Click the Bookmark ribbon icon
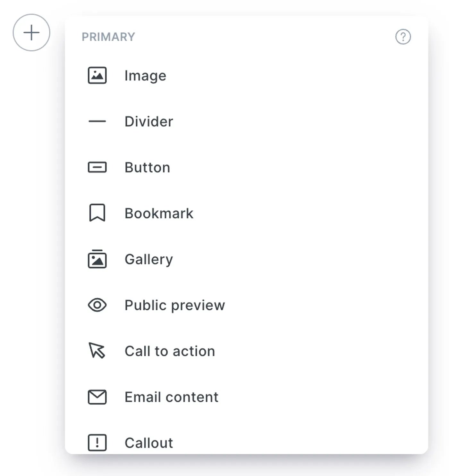 97,213
